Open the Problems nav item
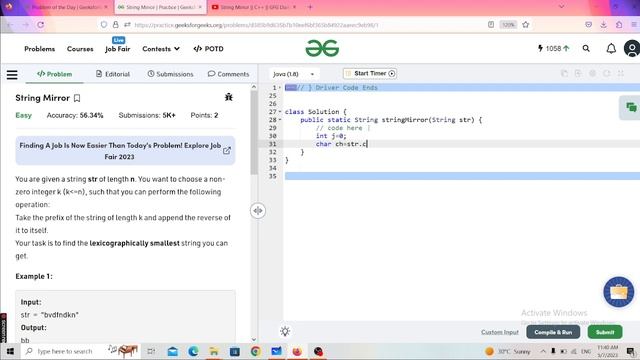Image resolution: width=640 pixels, height=360 pixels. click(40, 49)
